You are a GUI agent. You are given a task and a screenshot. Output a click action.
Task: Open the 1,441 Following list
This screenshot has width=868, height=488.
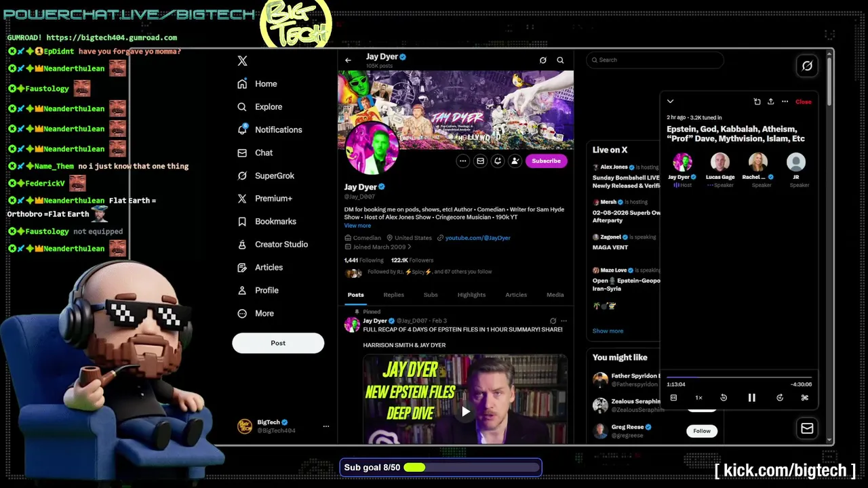(x=363, y=260)
